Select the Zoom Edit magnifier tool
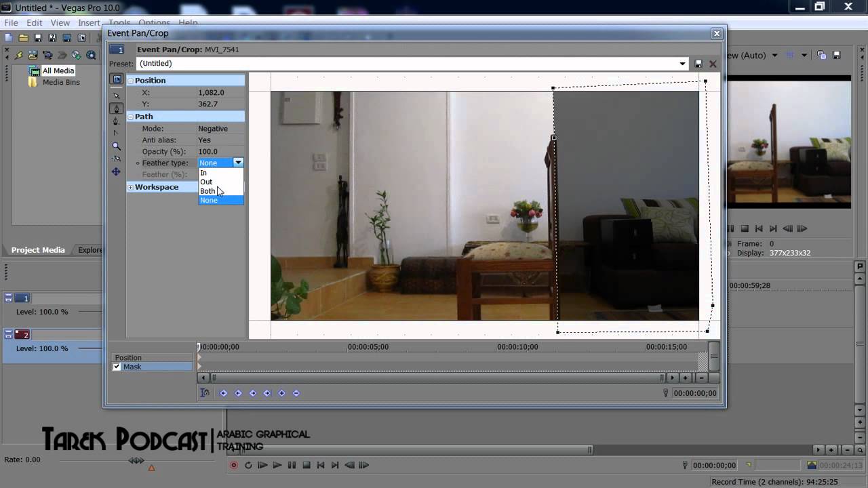 [116, 146]
